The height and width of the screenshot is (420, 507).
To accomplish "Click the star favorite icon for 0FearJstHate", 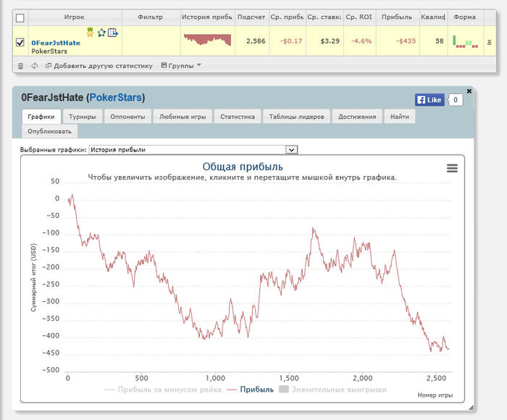I will [x=101, y=33].
